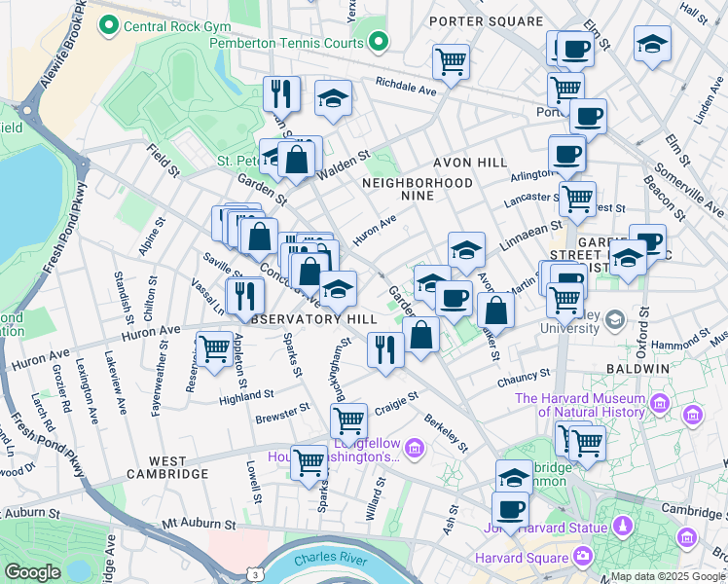The width and height of the screenshot is (728, 584).
Task: Click the school marker at Cambridge Common
Action: pos(514,477)
